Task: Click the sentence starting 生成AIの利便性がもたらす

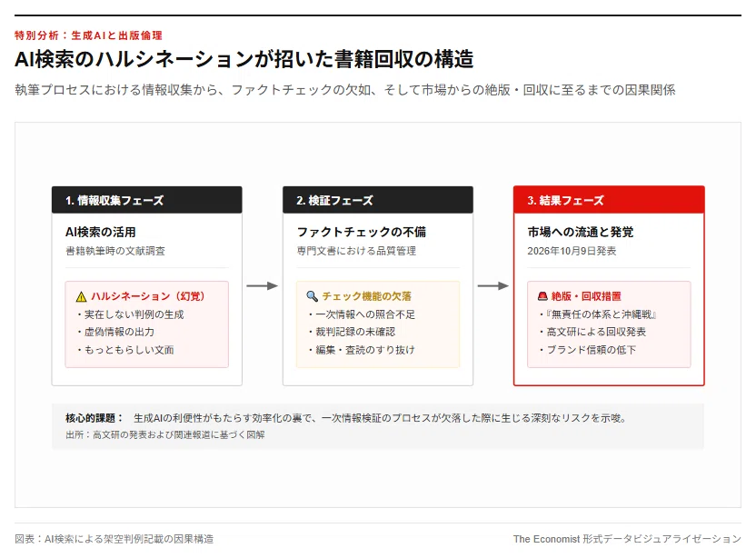Action: pyautogui.click(x=380, y=418)
